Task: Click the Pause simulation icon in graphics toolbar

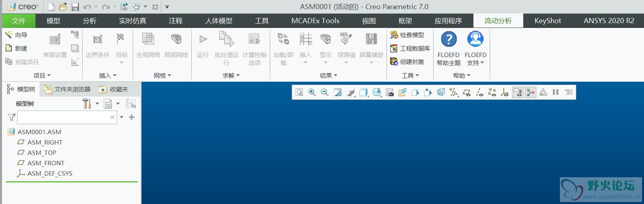Action: pyautogui.click(x=556, y=92)
